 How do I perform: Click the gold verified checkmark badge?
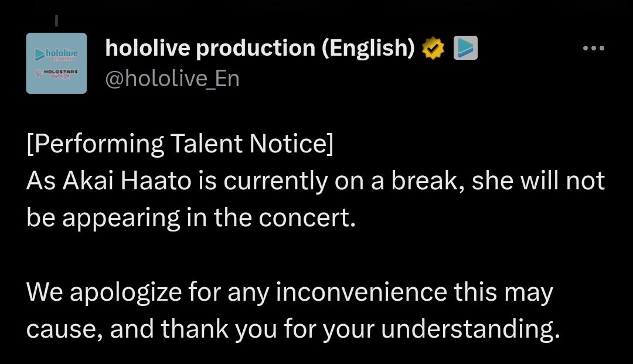(x=433, y=48)
